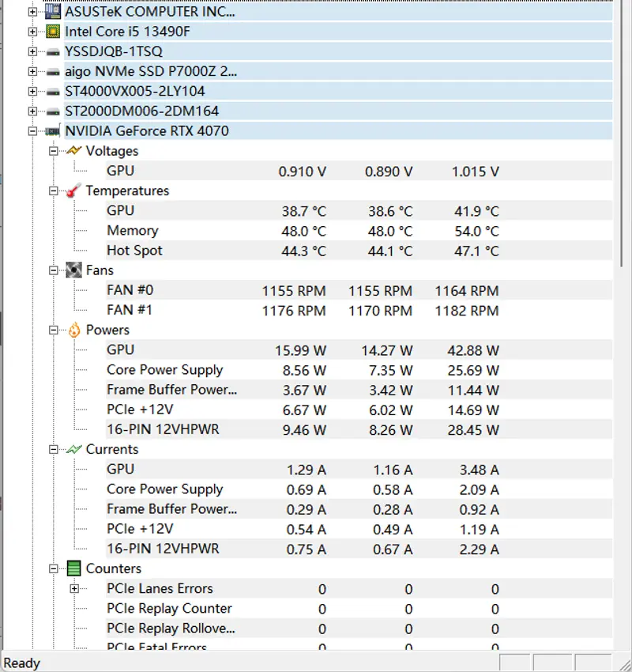The image size is (632, 672).
Task: Collapse the Powers section
Action: (x=53, y=330)
